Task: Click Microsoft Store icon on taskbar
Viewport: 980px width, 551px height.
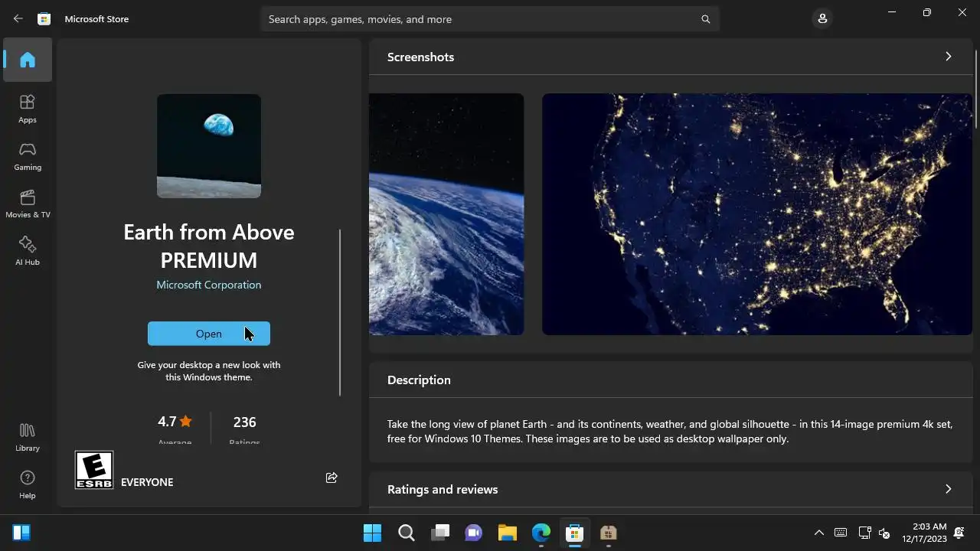Action: (574, 533)
